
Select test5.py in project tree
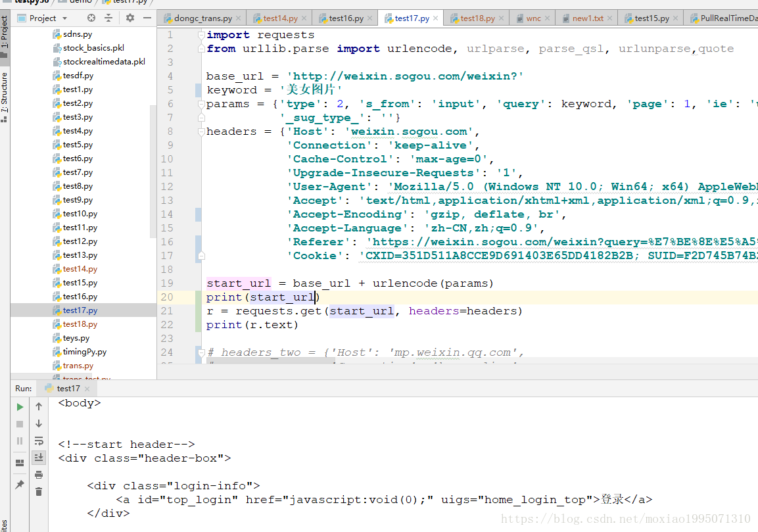78,145
